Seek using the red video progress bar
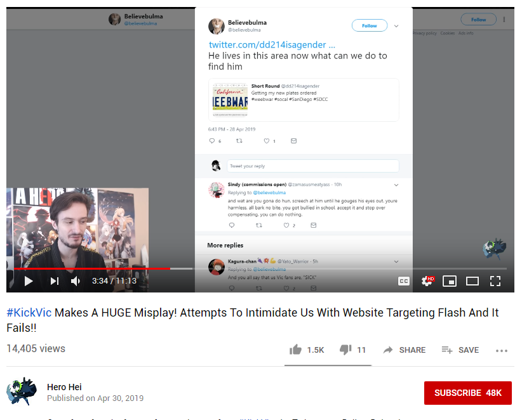The height and width of the screenshot is (420, 522). coord(92,268)
